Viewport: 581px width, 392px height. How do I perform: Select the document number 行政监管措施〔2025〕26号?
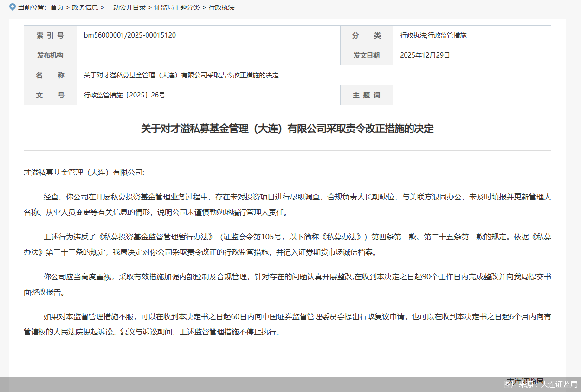(x=125, y=95)
